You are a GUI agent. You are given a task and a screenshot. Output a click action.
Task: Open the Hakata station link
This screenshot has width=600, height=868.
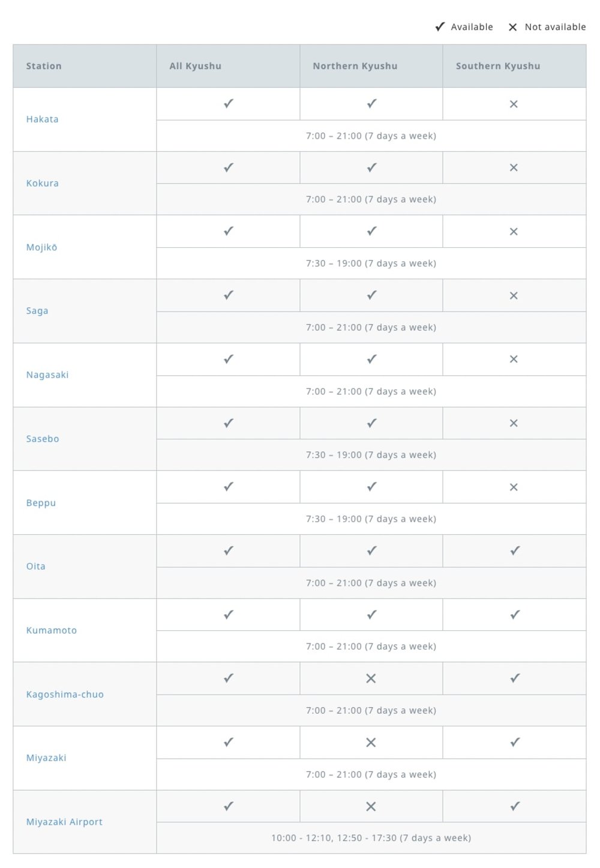[x=42, y=119]
